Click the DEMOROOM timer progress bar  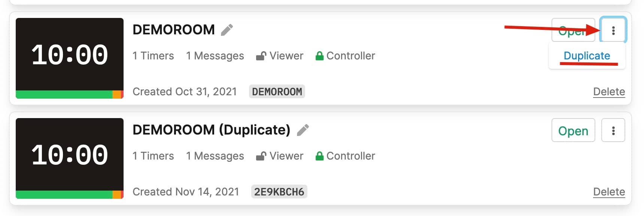[70, 95]
